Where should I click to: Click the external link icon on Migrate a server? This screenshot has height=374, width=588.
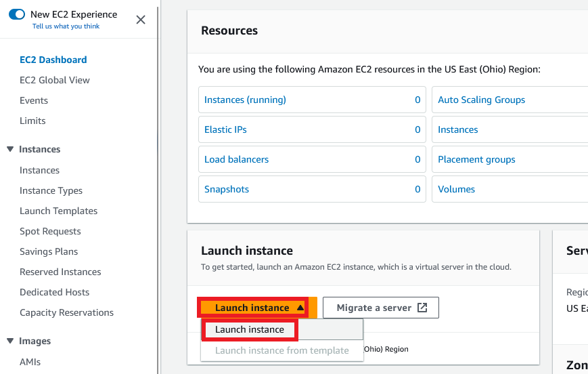[422, 308]
